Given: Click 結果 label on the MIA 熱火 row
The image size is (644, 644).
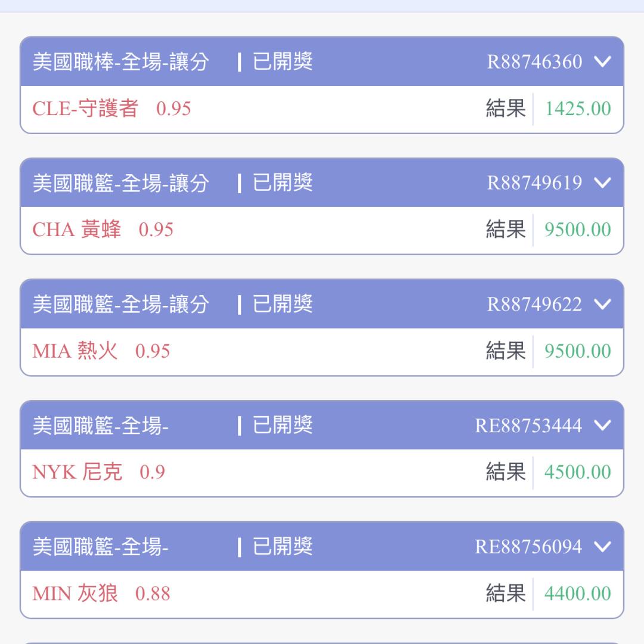Looking at the screenshot, I should tap(506, 351).
